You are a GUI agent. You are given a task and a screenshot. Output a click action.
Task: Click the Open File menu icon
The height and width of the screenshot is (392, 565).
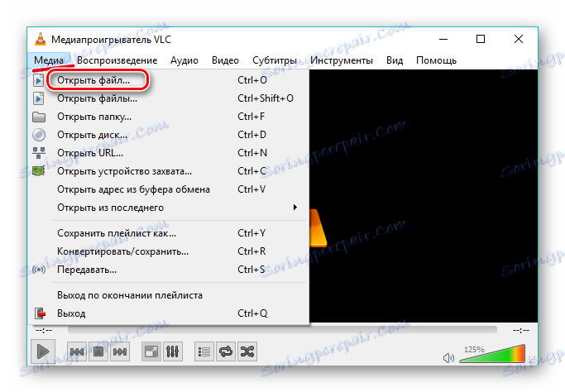pos(39,80)
